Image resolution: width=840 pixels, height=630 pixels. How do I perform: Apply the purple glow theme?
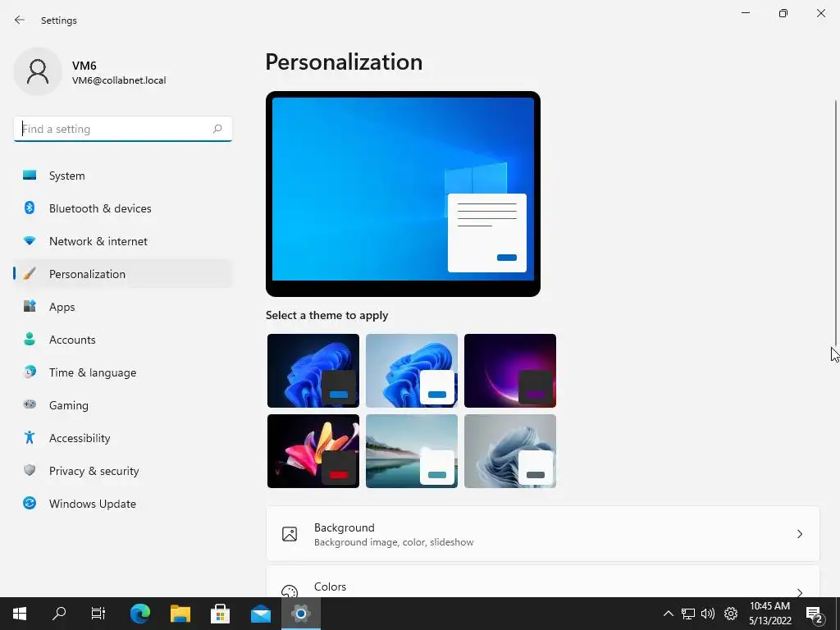coord(510,371)
